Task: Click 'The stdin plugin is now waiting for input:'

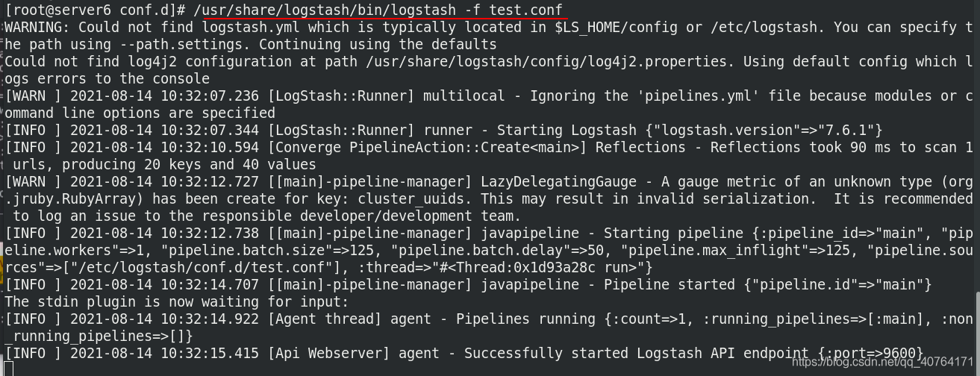Action: pyautogui.click(x=177, y=301)
